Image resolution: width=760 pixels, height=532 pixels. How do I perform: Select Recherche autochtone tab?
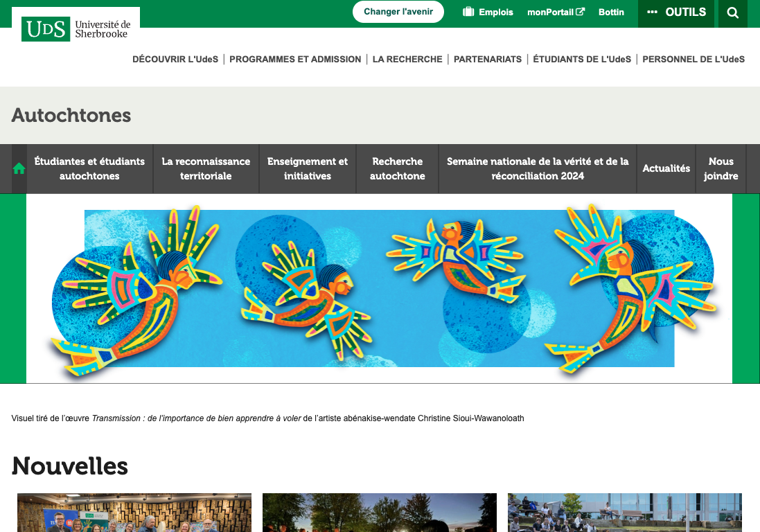click(x=398, y=168)
